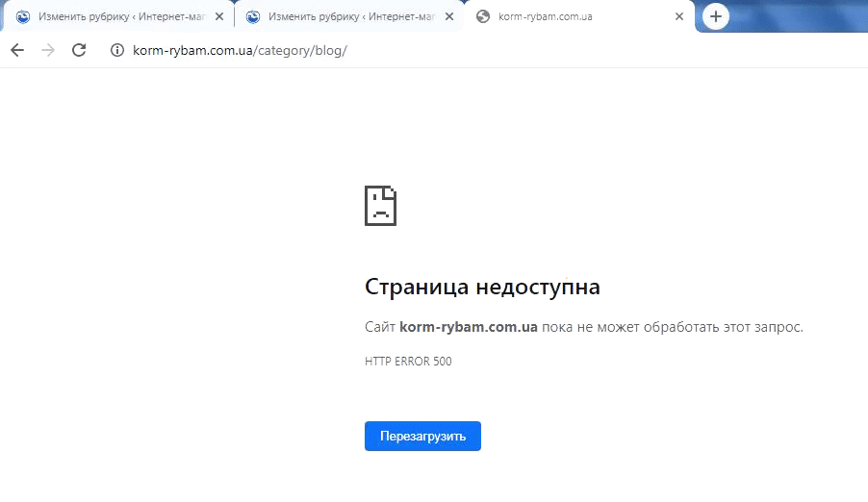Click the HTTP ERROR 500 text
This screenshot has width=868, height=502.
[x=408, y=362]
